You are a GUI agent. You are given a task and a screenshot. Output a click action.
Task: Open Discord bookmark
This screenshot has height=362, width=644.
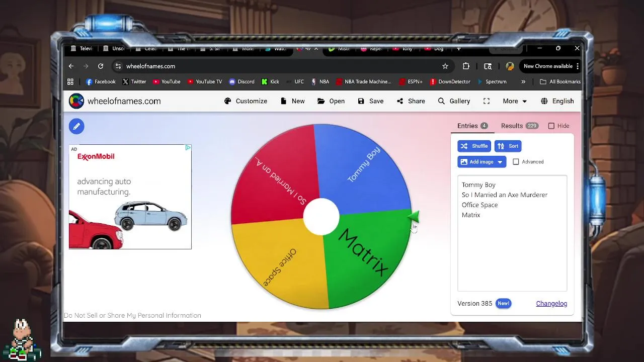click(242, 81)
